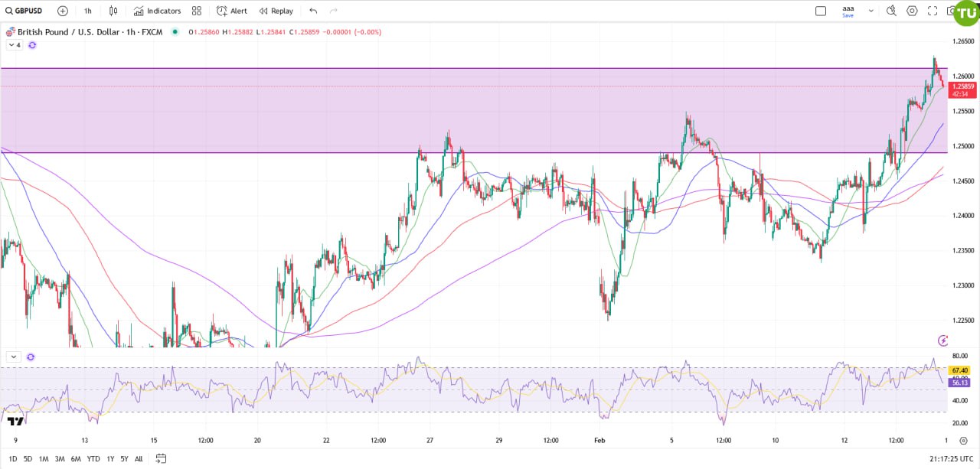Show All time range
This screenshot has width=980, height=469.
tap(139, 459)
